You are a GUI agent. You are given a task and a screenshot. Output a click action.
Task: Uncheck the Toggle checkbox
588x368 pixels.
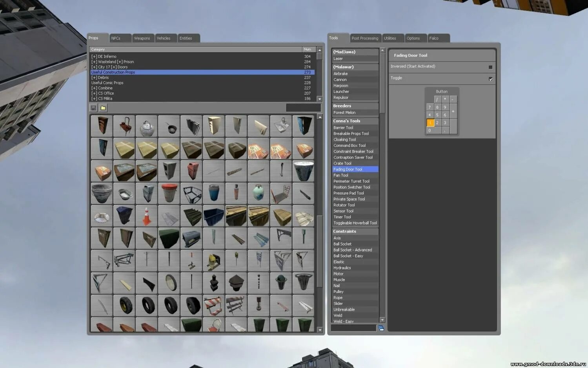[x=490, y=79]
